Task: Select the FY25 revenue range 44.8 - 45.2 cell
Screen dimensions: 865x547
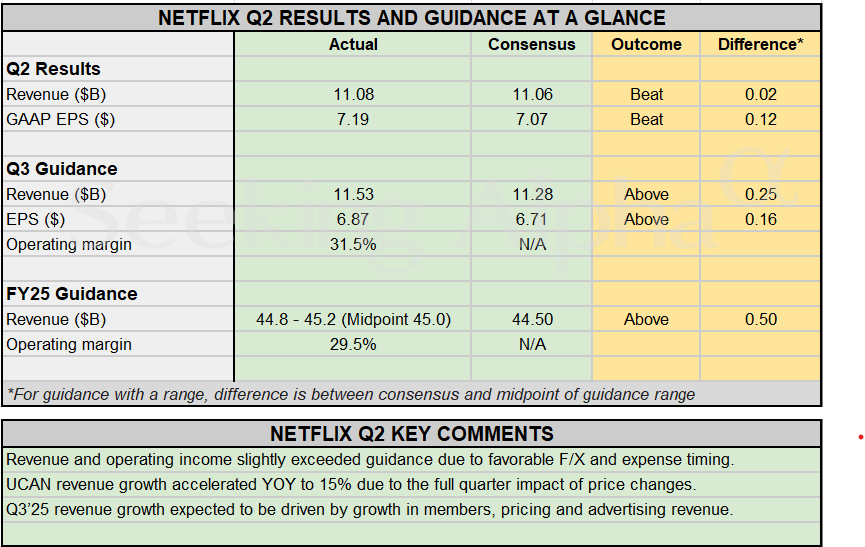Action: coord(353,319)
